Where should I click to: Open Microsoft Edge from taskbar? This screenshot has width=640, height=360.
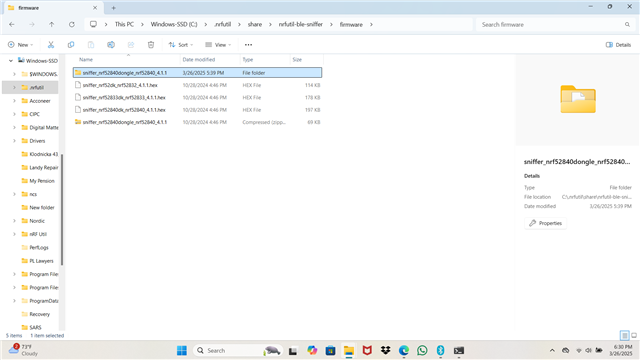tap(404, 350)
